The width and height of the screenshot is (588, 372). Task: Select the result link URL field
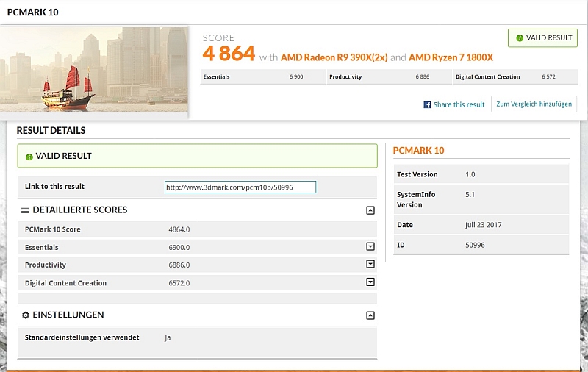pyautogui.click(x=240, y=187)
